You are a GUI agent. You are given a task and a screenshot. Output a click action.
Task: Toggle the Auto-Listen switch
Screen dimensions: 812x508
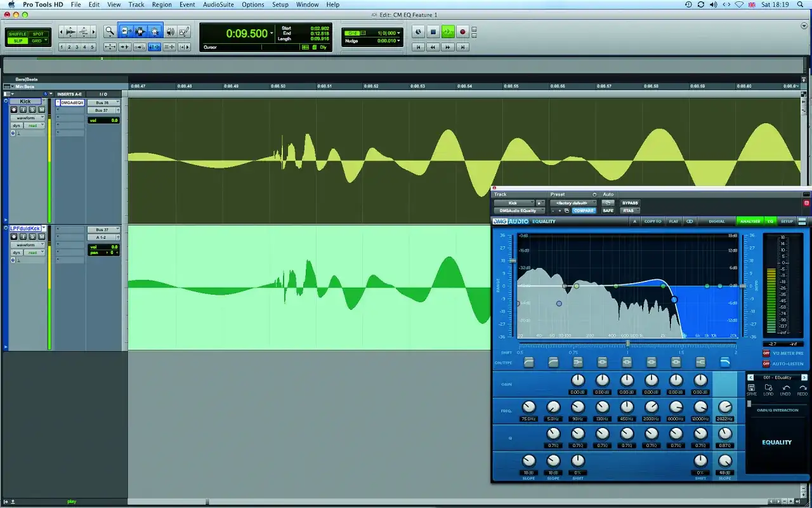(766, 364)
